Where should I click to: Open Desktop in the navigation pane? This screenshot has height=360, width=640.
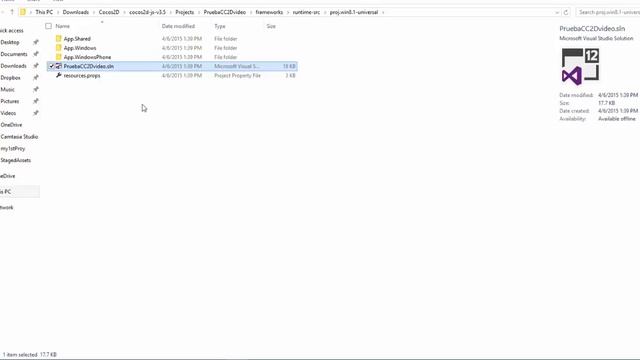pyautogui.click(x=10, y=42)
